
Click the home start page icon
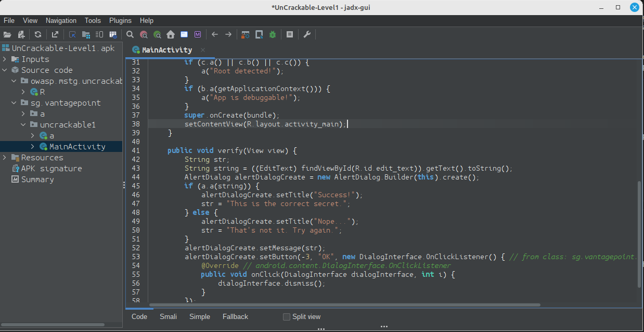click(x=171, y=34)
